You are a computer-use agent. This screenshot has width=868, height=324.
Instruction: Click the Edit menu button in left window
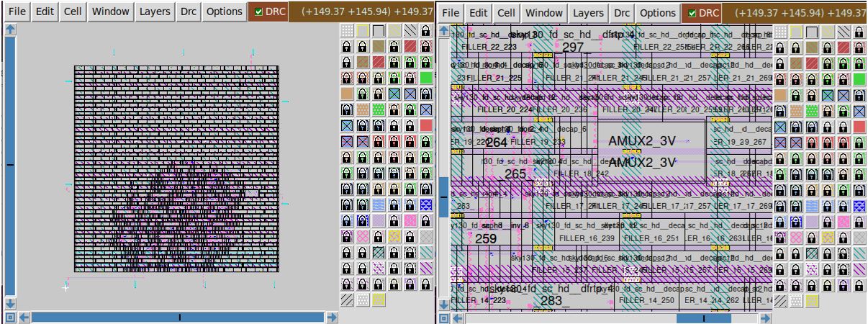point(45,12)
